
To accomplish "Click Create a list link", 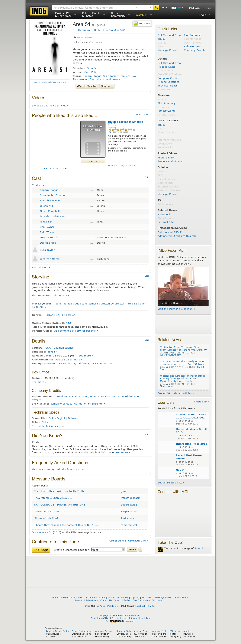I will click(x=201, y=402).
